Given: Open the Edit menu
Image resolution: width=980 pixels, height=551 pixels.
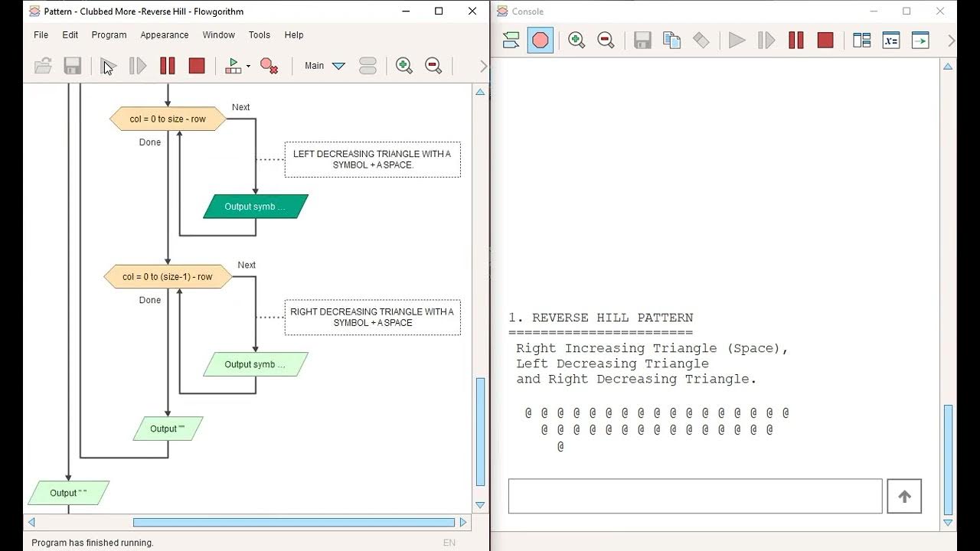Looking at the screenshot, I should tap(70, 35).
